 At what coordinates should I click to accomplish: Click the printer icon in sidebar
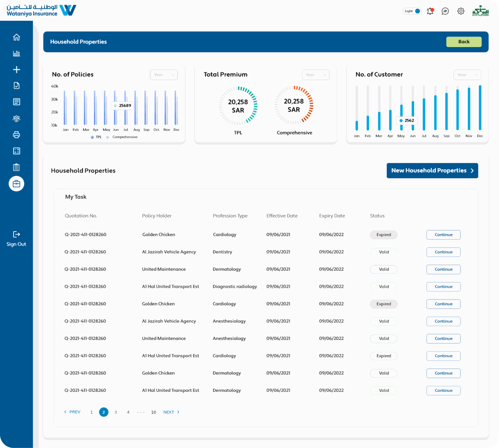tap(16, 135)
